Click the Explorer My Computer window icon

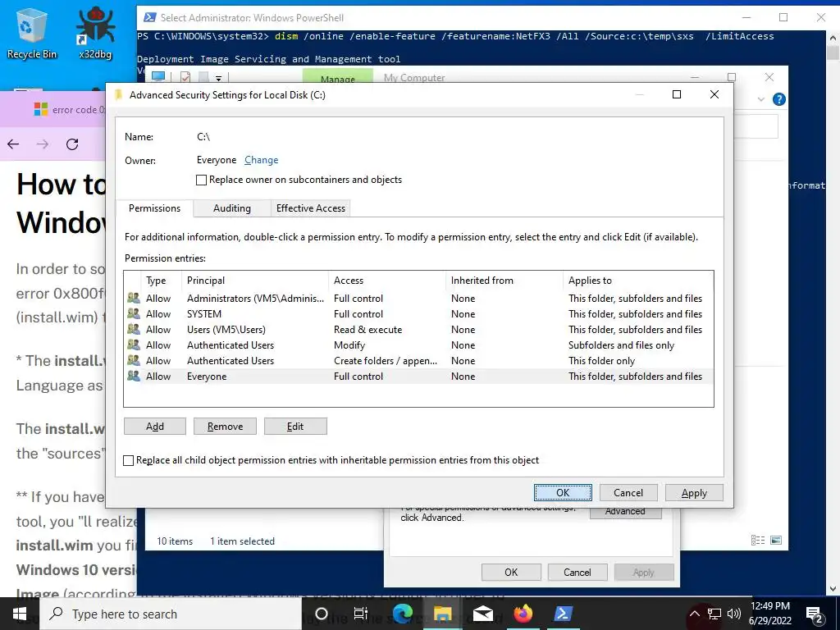click(158, 77)
